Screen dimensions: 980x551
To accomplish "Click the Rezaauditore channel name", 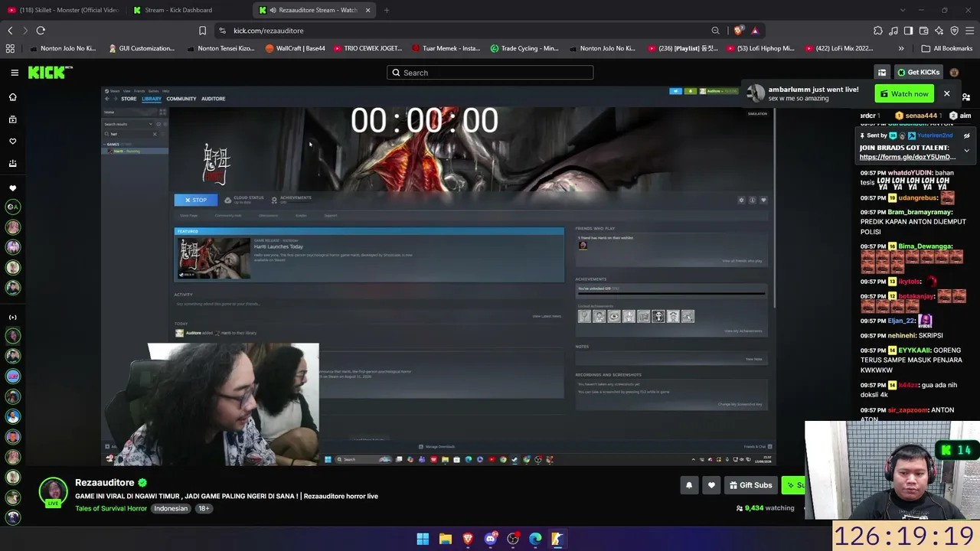I will pyautogui.click(x=105, y=483).
